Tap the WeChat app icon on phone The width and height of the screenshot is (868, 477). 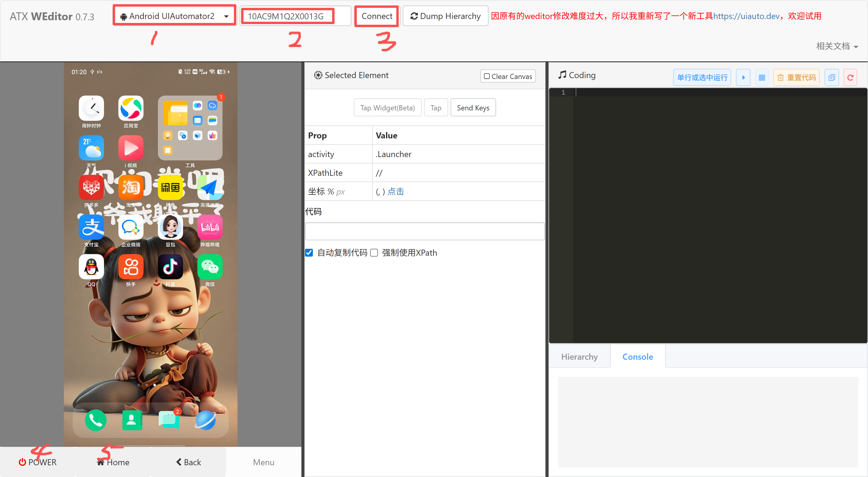click(x=209, y=267)
